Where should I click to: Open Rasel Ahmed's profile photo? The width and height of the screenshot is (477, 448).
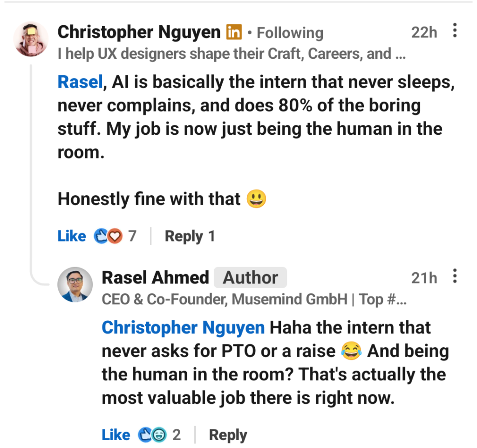tap(75, 284)
